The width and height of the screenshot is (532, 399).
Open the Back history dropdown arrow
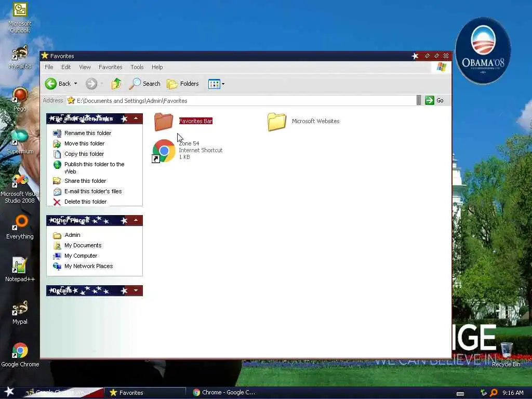[76, 84]
